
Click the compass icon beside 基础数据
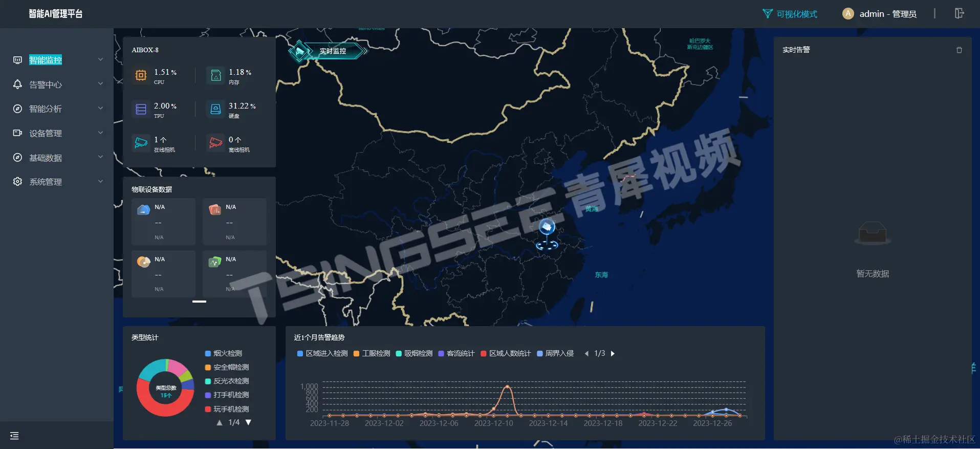pyautogui.click(x=17, y=157)
